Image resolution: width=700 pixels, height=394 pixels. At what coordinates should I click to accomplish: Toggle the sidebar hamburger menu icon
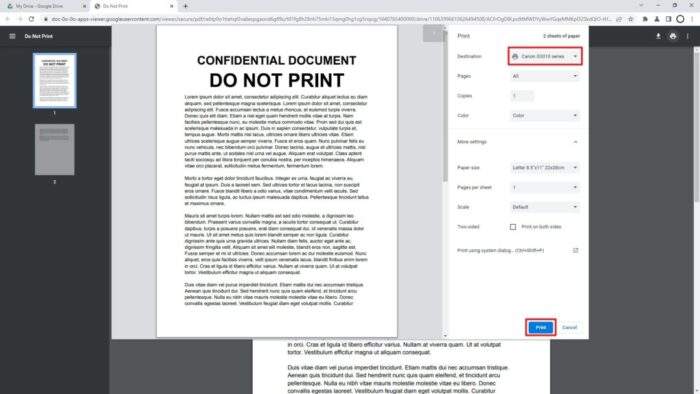click(x=12, y=36)
